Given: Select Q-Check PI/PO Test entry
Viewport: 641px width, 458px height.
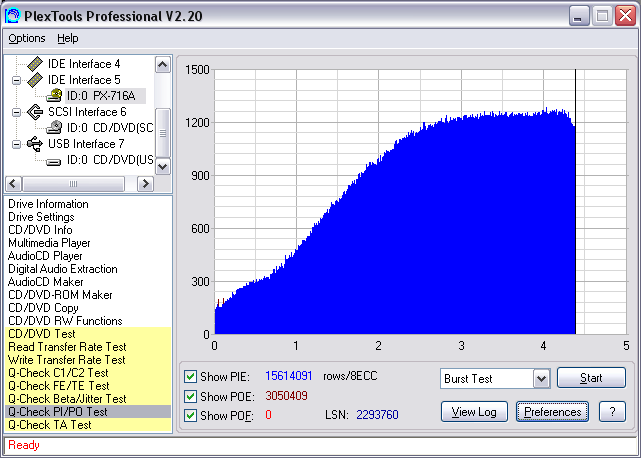Looking at the screenshot, I should 88,412.
